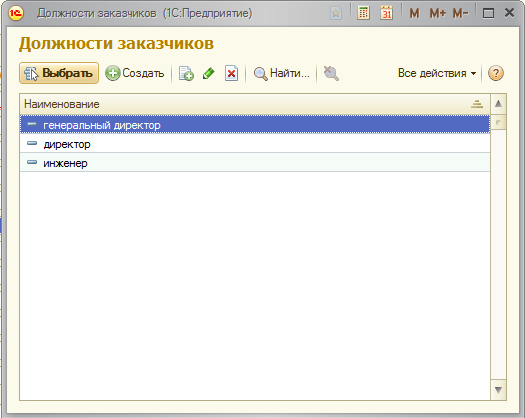525x418 pixels.
Task: Create a new item with Создать
Action: [x=135, y=73]
